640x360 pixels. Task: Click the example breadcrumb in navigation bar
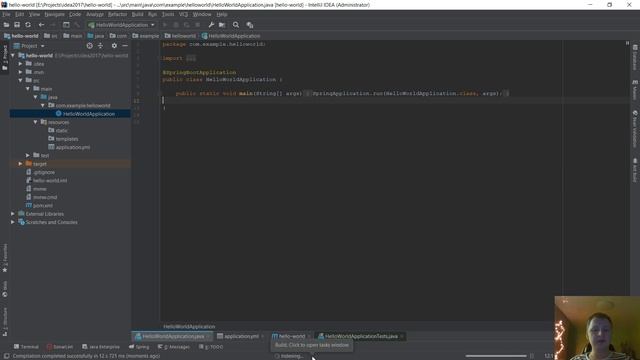point(145,36)
